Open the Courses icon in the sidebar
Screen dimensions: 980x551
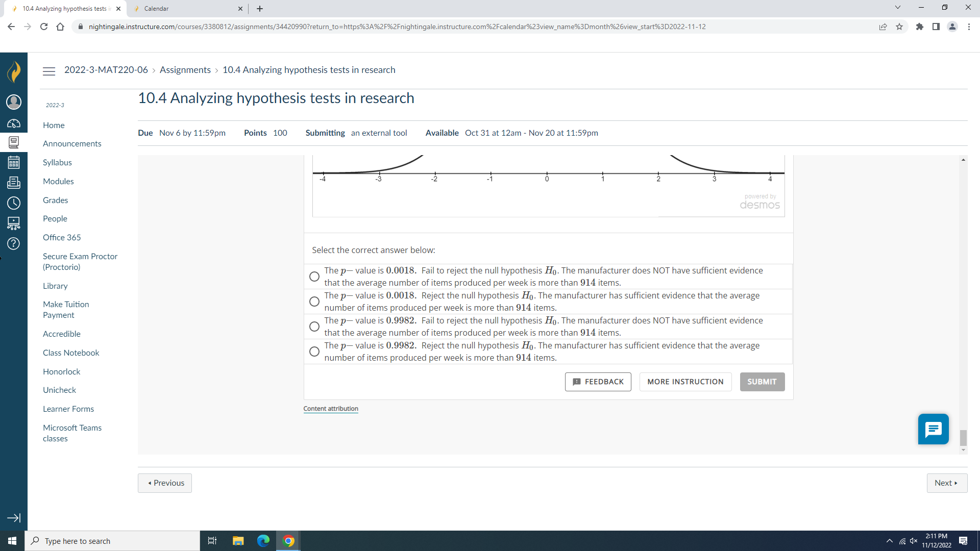[x=14, y=142]
